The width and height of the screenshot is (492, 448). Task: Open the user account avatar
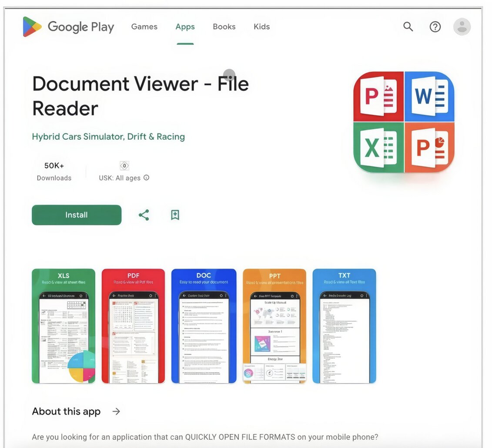462,27
